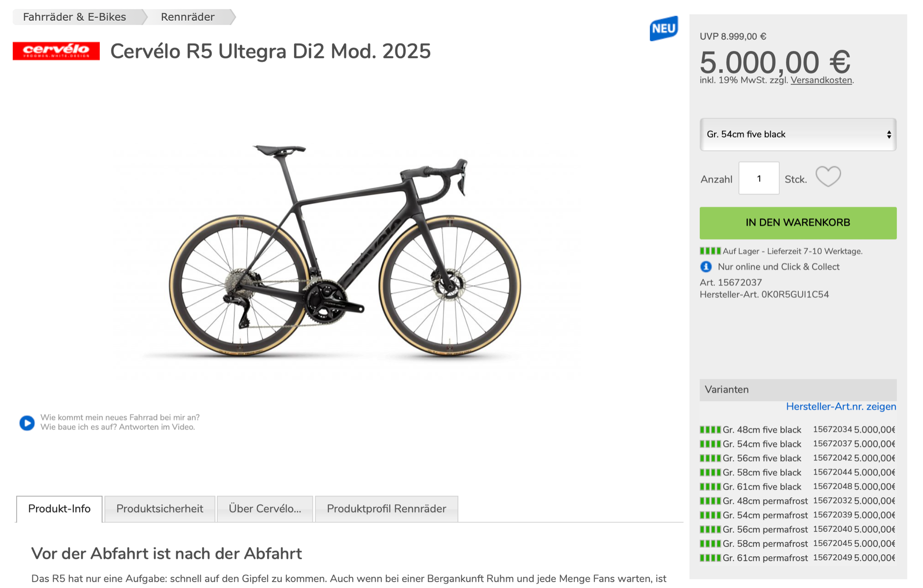Click the blue info icon for Click & Collect
The image size is (923, 588).
[706, 267]
